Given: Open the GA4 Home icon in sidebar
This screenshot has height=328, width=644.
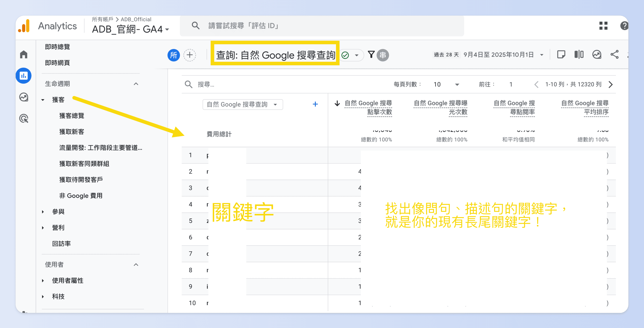Looking at the screenshot, I should (24, 54).
